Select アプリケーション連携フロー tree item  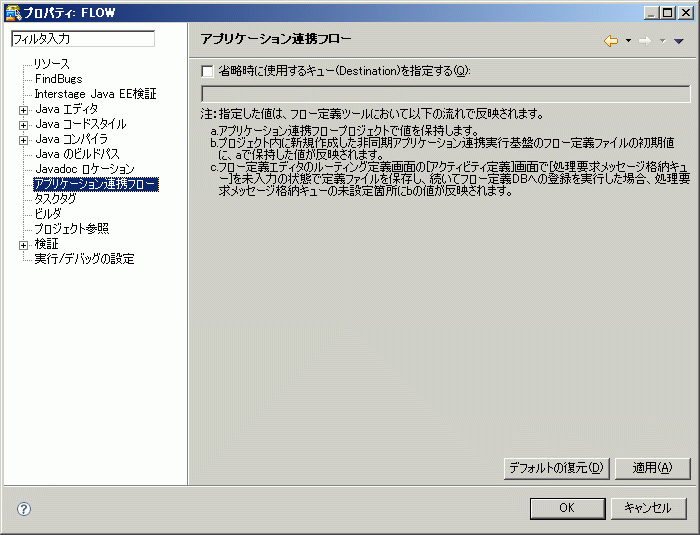point(96,184)
